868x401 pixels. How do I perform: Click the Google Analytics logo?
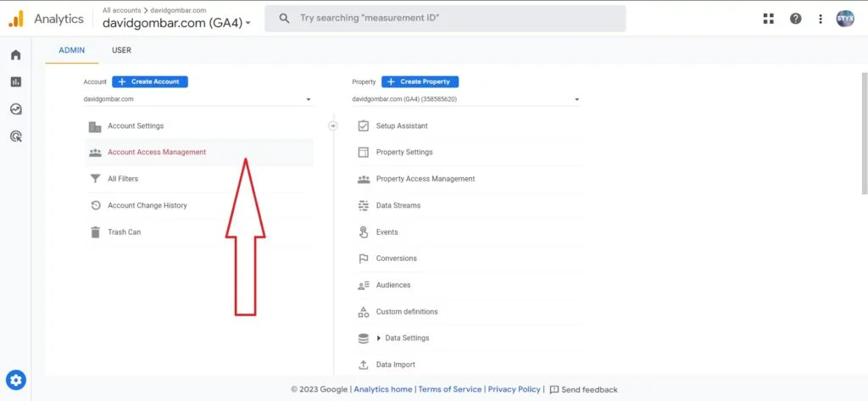pos(16,19)
